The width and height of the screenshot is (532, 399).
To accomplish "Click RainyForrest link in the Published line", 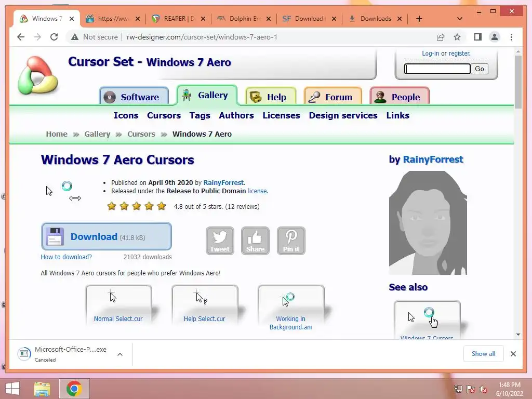I will (x=223, y=182).
